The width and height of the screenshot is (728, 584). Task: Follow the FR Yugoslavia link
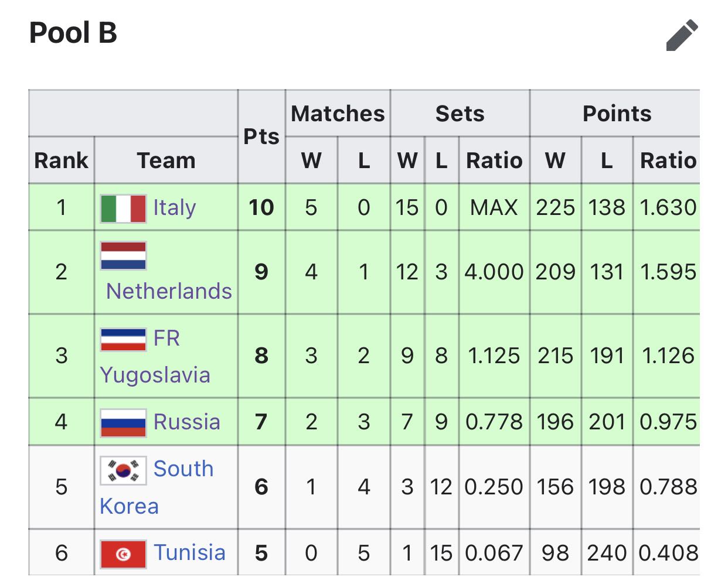[x=155, y=357]
